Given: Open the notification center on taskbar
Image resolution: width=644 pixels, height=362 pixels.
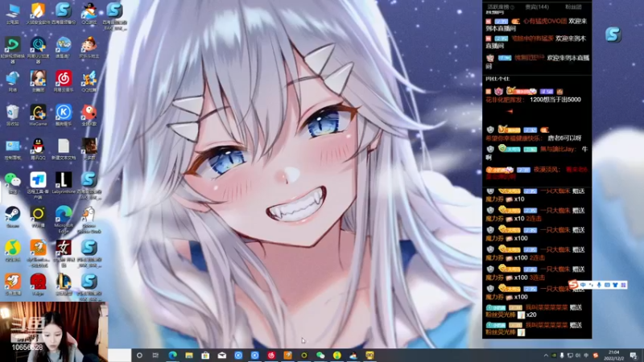Looking at the screenshot, I should click(x=634, y=356).
